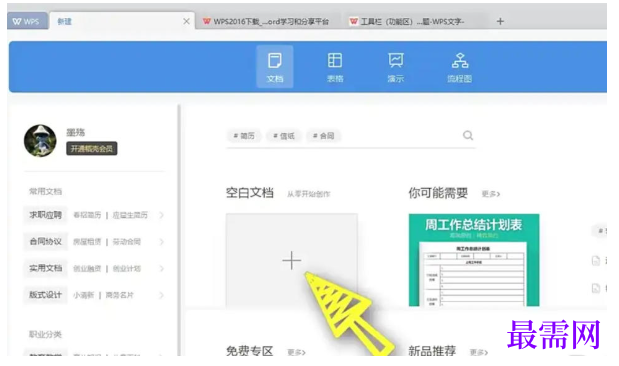This screenshot has width=619, height=366.
Task: Click 更多 next to 你可能需要
Action: (491, 194)
